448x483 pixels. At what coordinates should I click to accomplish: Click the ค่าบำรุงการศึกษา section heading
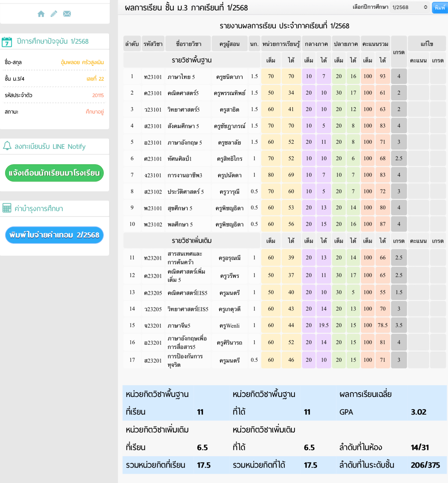[39, 209]
